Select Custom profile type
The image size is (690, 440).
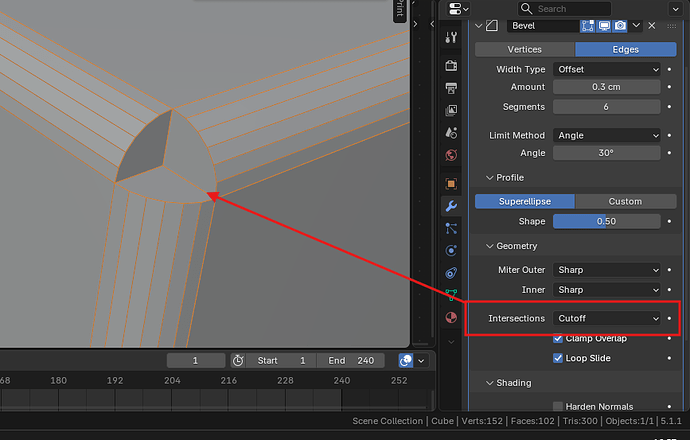pos(625,201)
